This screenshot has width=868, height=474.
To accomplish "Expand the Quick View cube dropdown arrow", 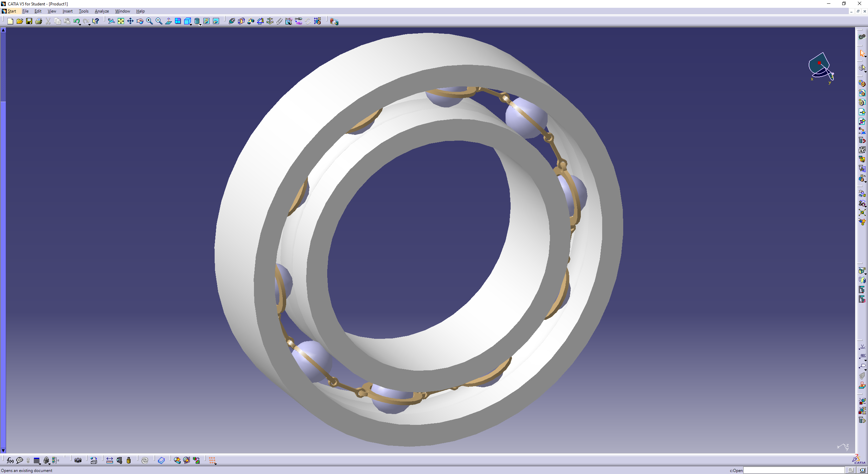I will pos(191,24).
